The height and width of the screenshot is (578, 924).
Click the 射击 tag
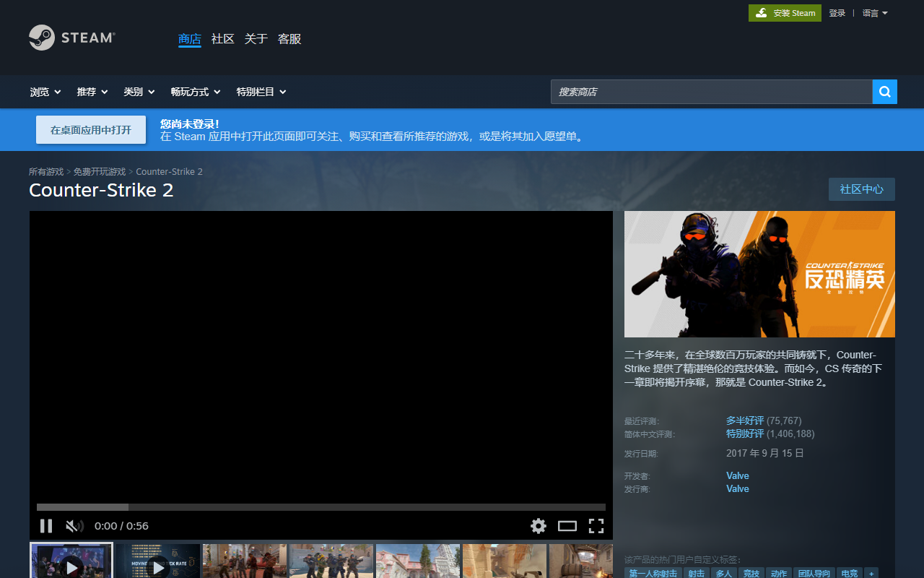[x=697, y=573]
